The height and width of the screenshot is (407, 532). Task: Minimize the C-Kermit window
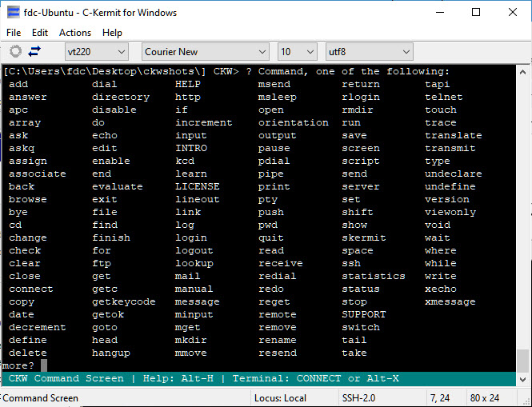point(440,13)
